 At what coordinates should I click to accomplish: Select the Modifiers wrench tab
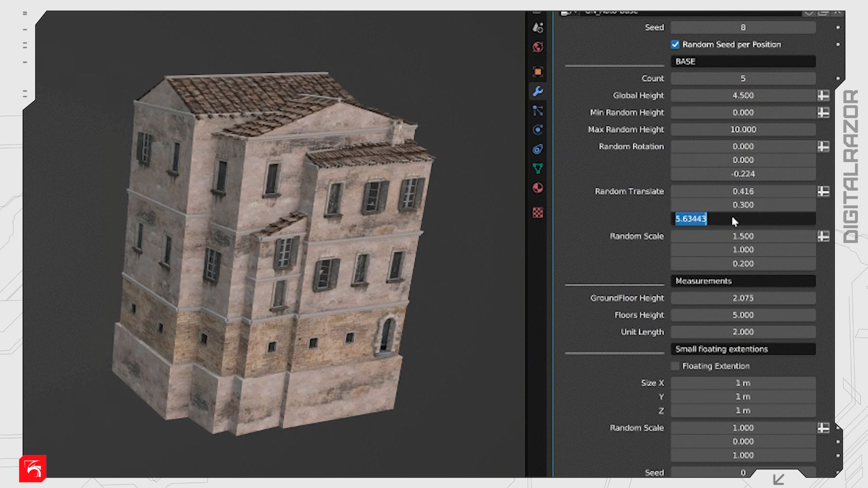click(538, 91)
